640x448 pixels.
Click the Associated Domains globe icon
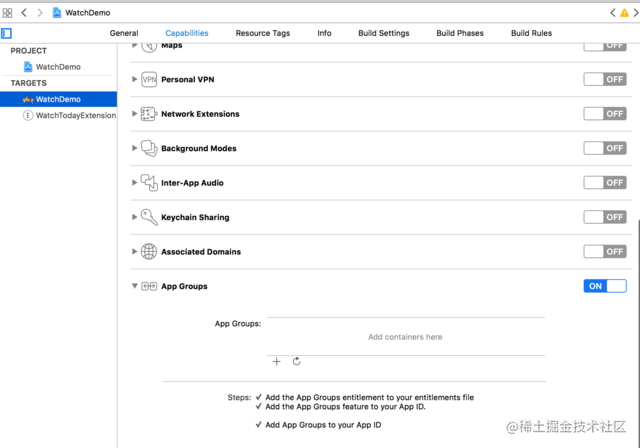coord(149,252)
